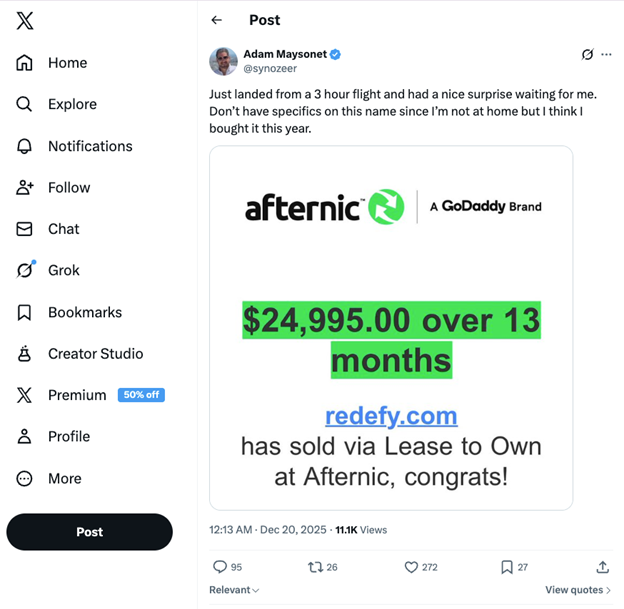Image resolution: width=624 pixels, height=609 pixels.
Task: Open the Explore search icon in the sidebar
Action: pos(25,104)
